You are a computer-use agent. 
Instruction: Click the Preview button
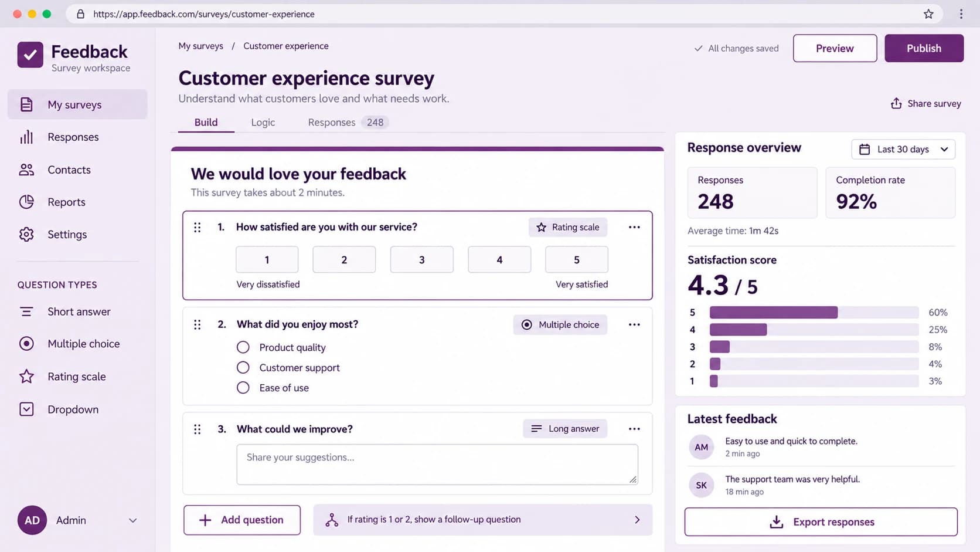click(835, 48)
